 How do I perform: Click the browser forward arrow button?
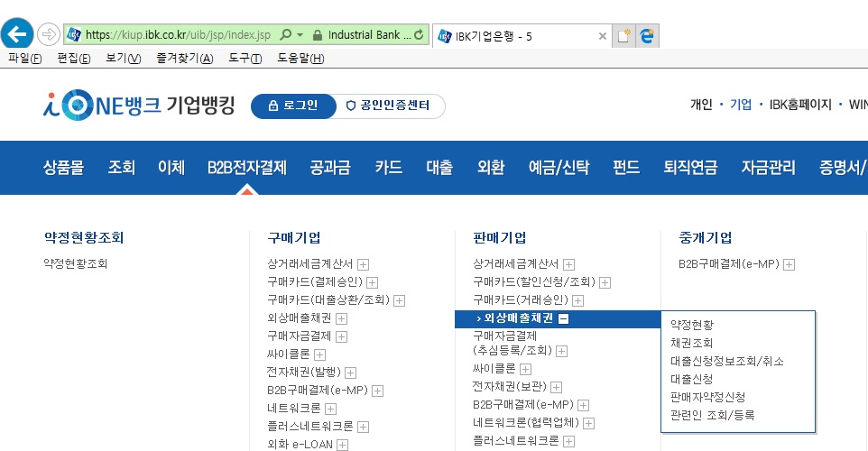pyautogui.click(x=49, y=35)
